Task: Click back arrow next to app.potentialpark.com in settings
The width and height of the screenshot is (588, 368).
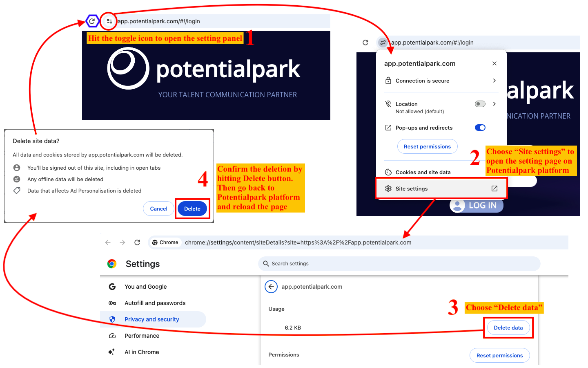Action: point(271,287)
